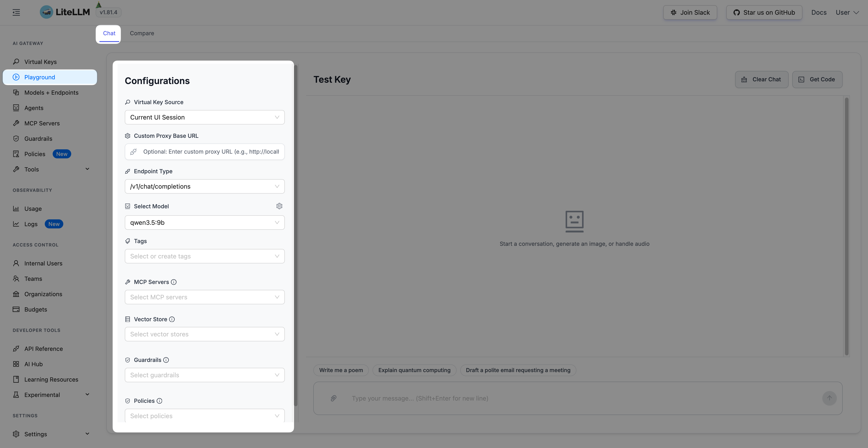Click the LiteLLM logo icon
The image size is (868, 448).
click(x=47, y=12)
